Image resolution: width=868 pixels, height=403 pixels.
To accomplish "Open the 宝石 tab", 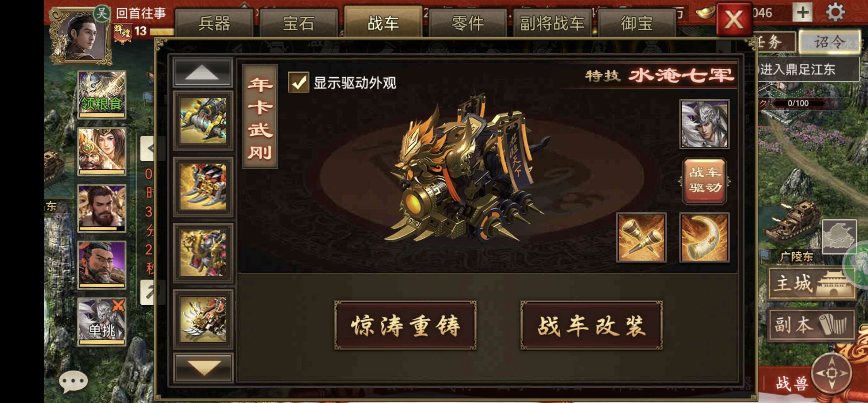I will click(x=298, y=23).
